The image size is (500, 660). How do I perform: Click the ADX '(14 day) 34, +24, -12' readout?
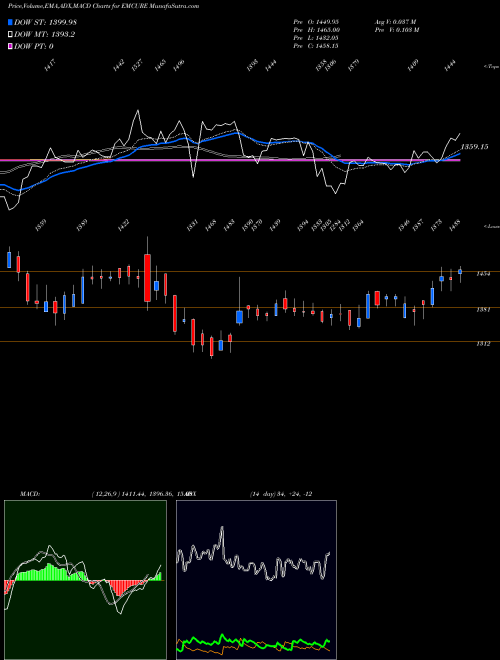click(281, 494)
